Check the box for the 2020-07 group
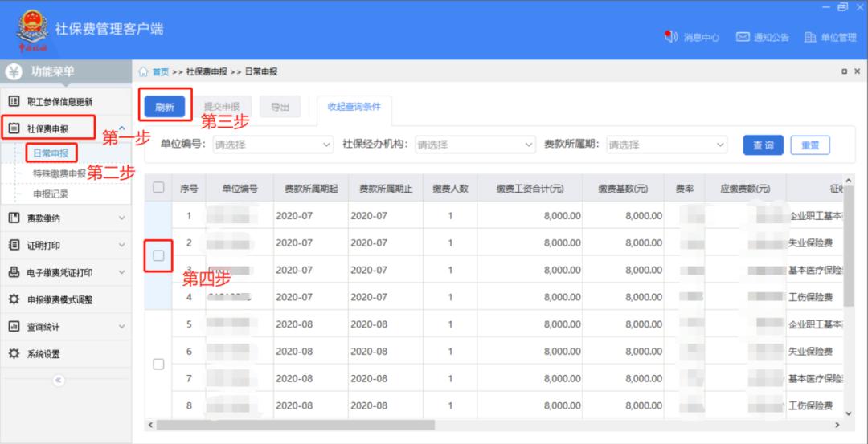868x444 pixels. tap(158, 256)
